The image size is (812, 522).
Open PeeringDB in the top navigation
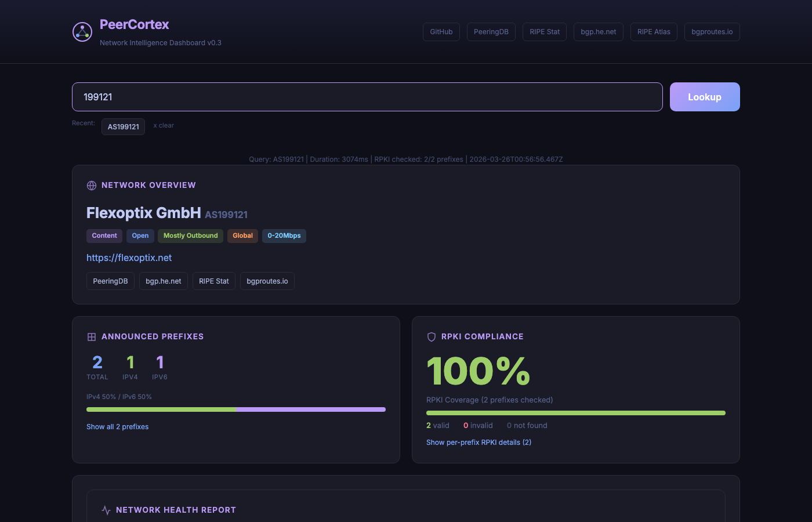[491, 32]
